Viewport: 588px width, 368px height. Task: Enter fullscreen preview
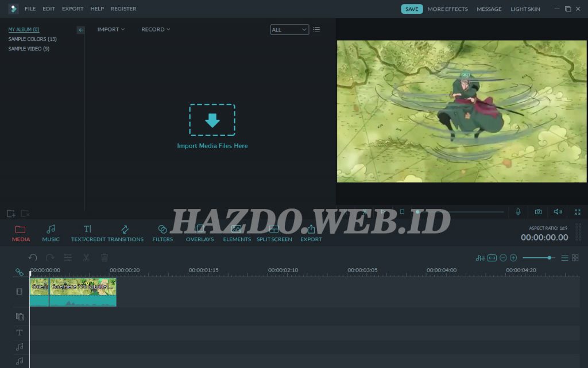coord(578,212)
